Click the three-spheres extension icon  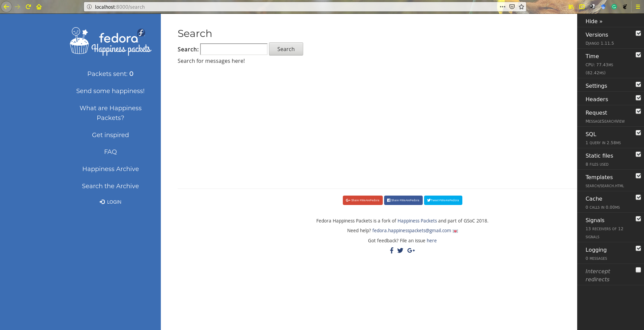coord(593,7)
